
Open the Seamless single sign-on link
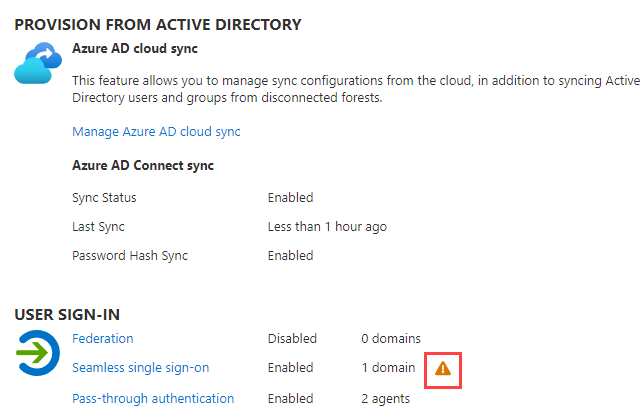[x=140, y=368]
